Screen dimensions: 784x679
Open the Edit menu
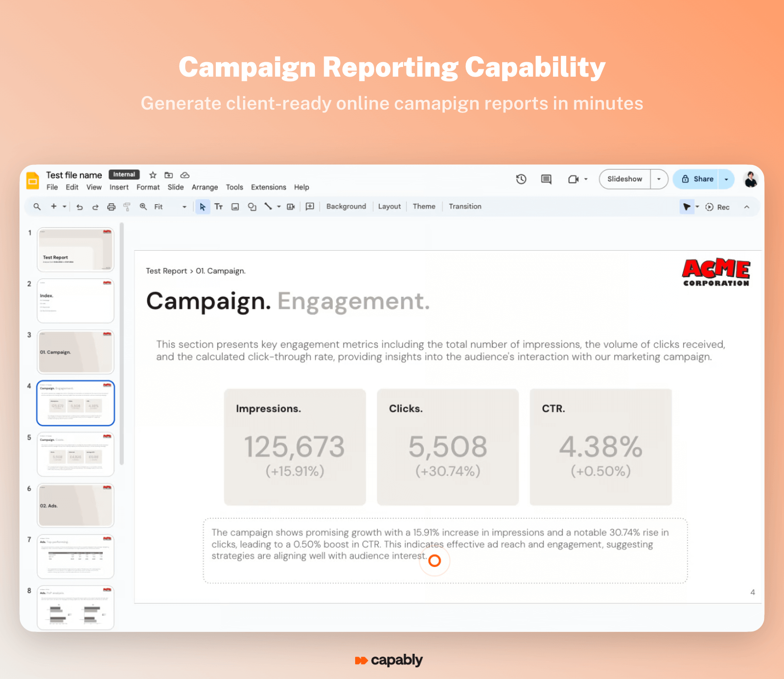coord(72,187)
